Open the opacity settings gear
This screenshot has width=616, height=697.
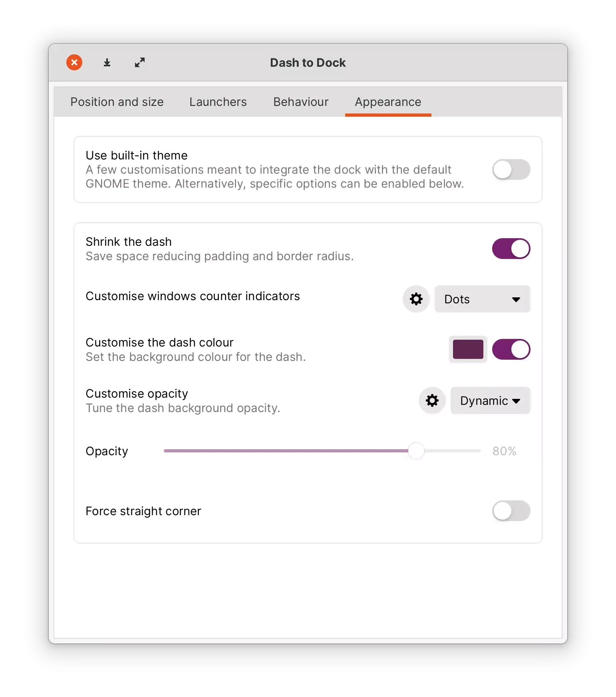432,400
